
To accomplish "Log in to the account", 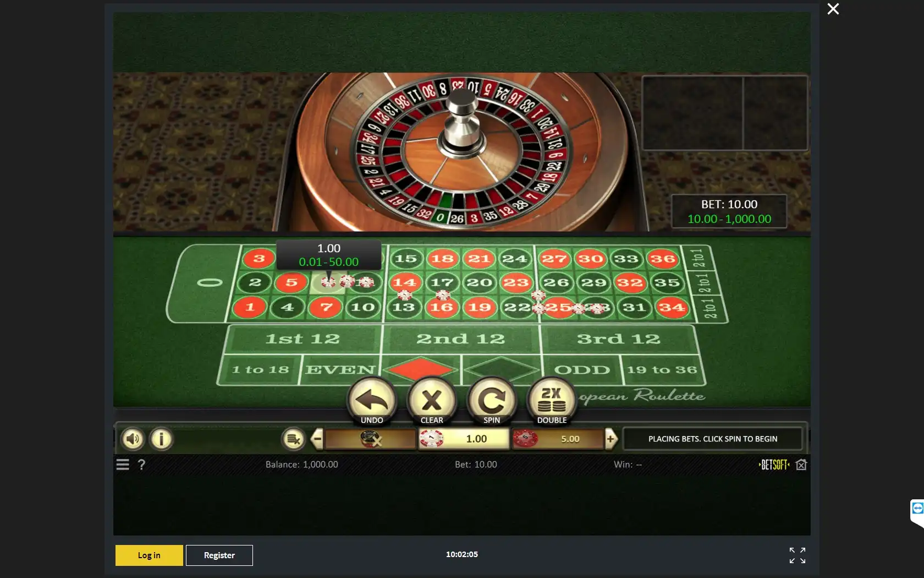I will (149, 555).
